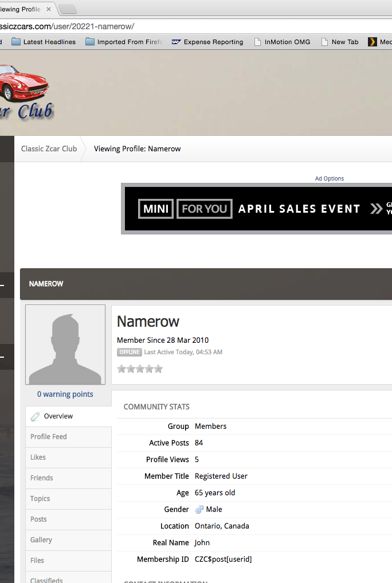Click the default gray profile avatar

pos(65,345)
